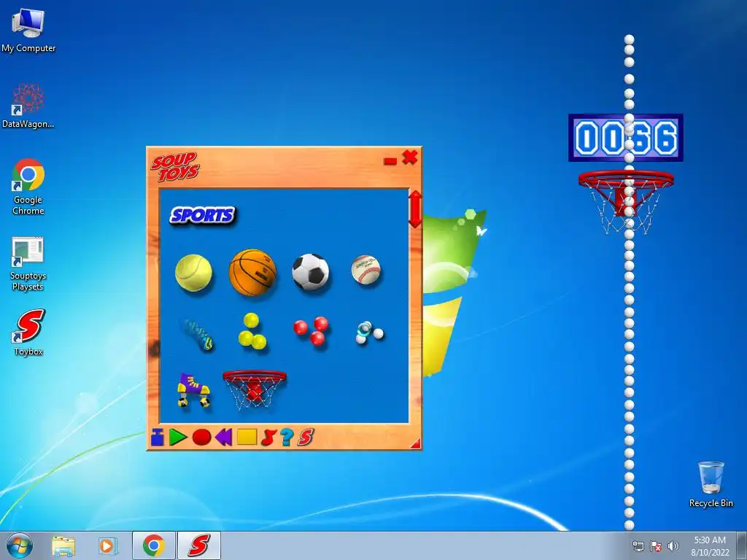This screenshot has height=560, width=747.
Task: Click the network tray icon
Action: pos(638,546)
